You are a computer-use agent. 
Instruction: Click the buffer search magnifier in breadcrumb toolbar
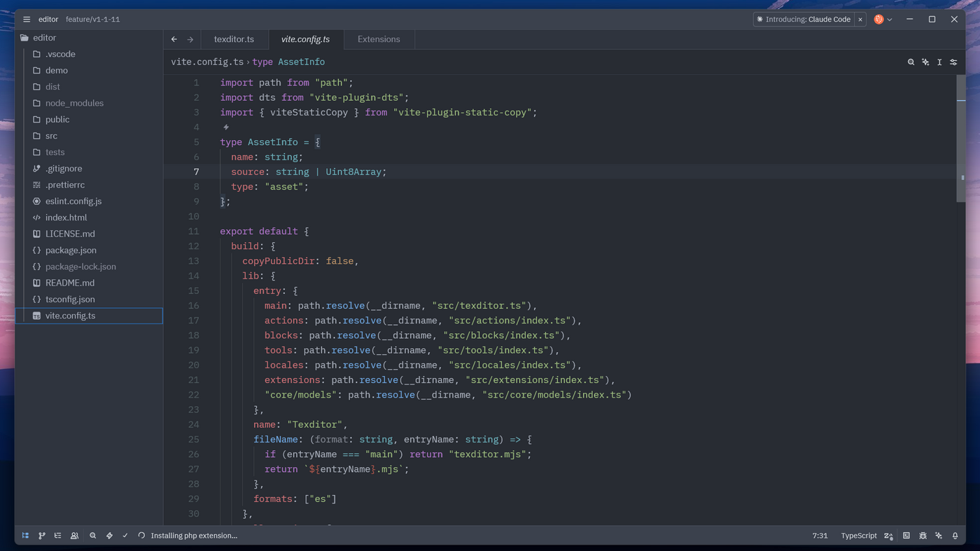tap(911, 62)
